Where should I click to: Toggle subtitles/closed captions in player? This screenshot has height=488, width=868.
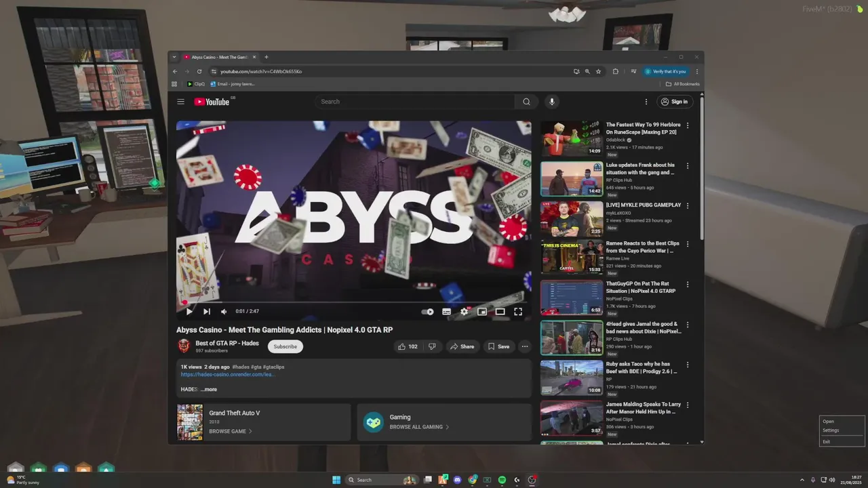446,312
